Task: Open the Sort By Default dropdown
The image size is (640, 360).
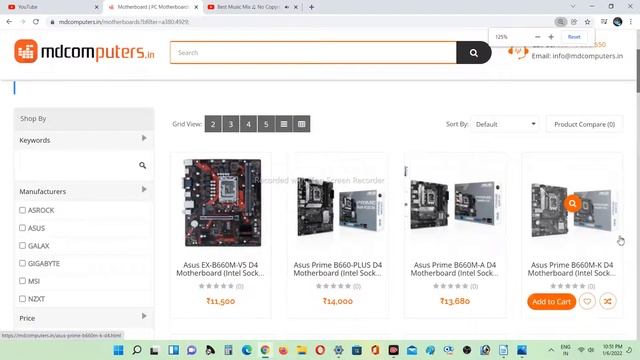Action: 505,124
